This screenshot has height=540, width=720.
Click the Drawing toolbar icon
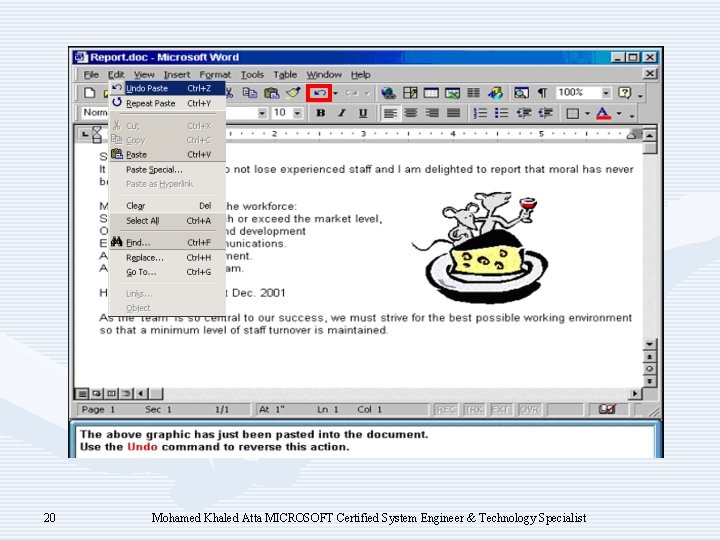(495, 93)
